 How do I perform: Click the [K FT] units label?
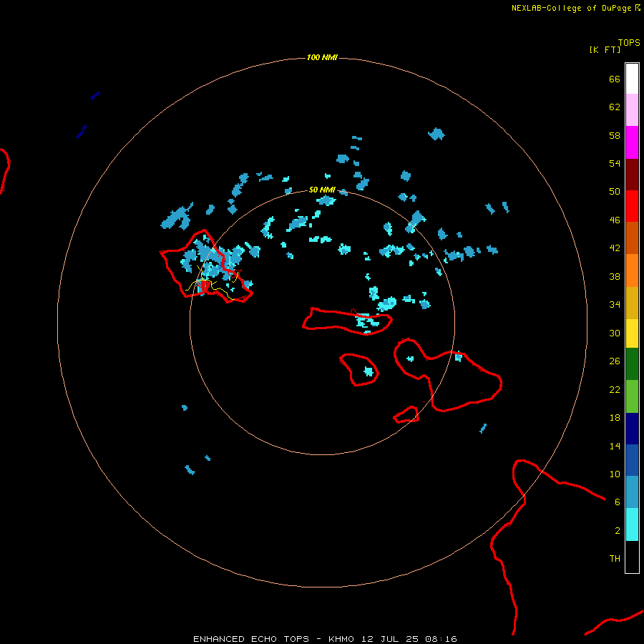pos(605,49)
